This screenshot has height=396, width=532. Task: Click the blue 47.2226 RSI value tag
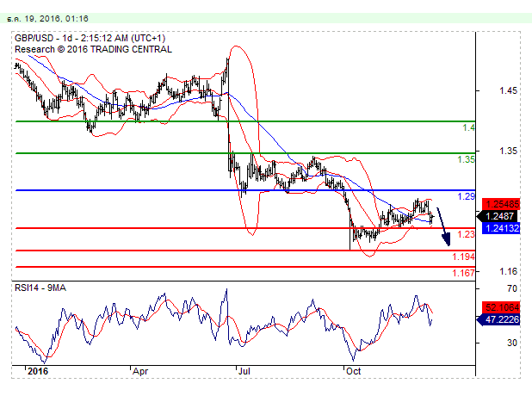pyautogui.click(x=498, y=319)
